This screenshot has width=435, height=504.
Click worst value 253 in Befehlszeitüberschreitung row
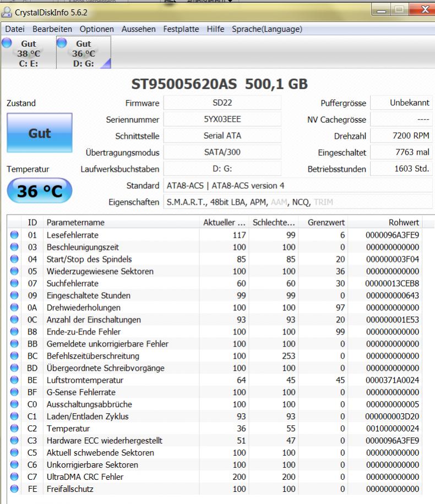(289, 356)
